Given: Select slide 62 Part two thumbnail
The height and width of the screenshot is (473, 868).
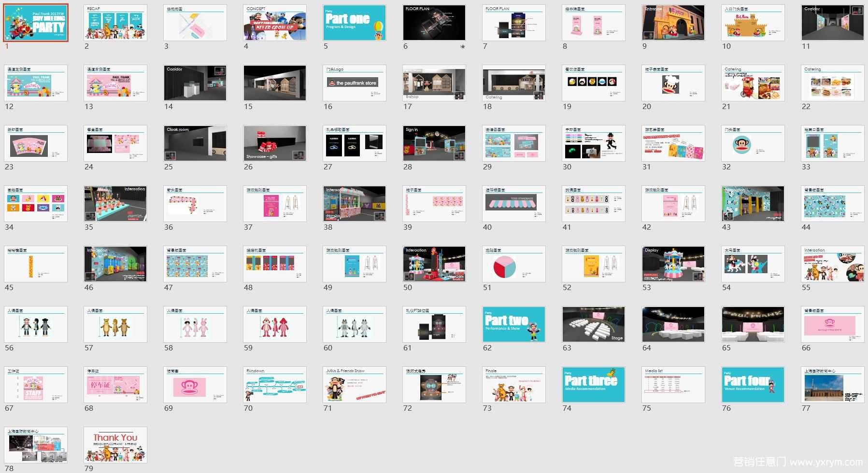Looking at the screenshot, I should click(514, 324).
